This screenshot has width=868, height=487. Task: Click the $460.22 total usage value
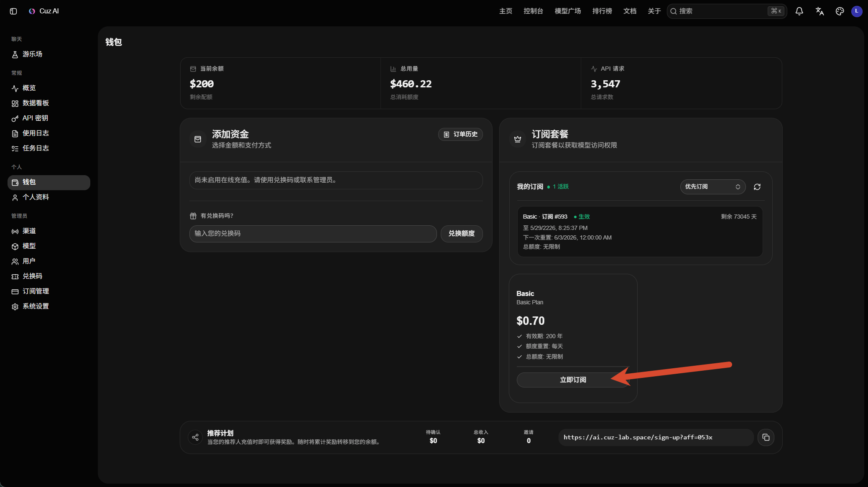[411, 84]
